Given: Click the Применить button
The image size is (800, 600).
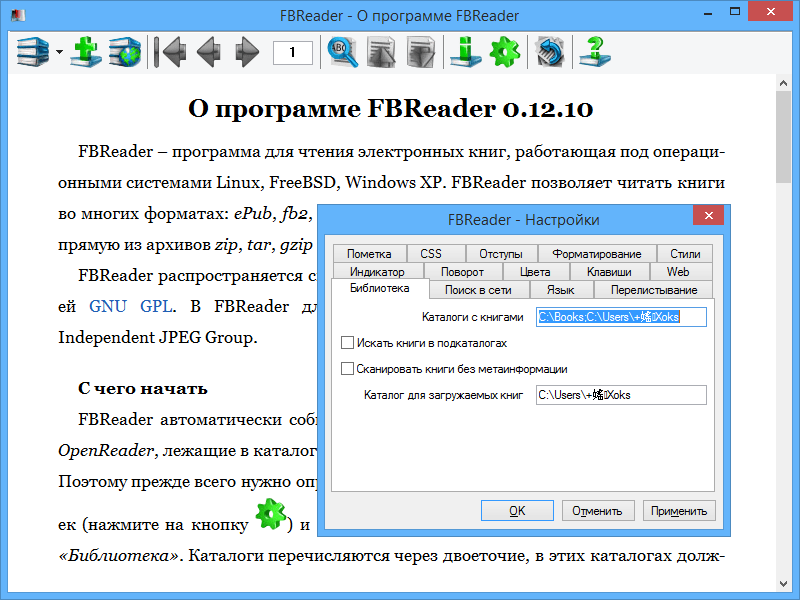Looking at the screenshot, I should click(679, 511).
